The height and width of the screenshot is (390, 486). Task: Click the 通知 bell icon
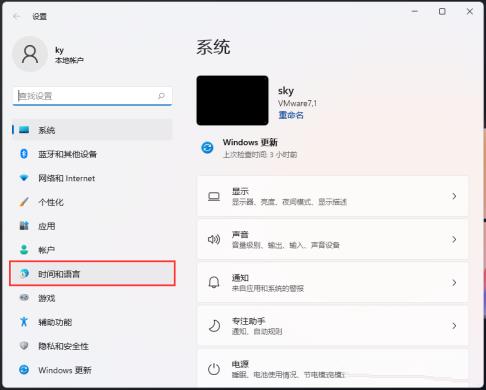pos(214,282)
